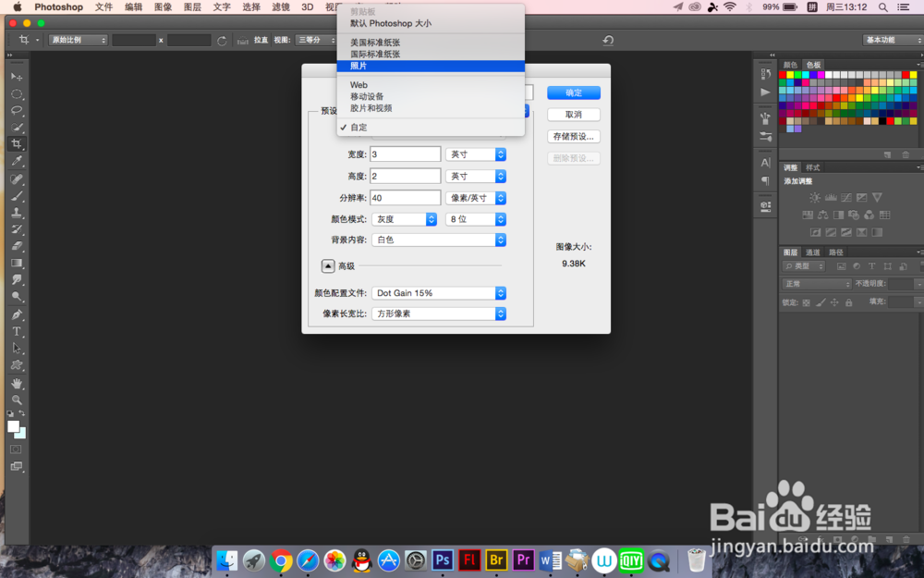This screenshot has width=924, height=578.
Task: Choose the 默认 Photoshop 大小 preset
Action: 431,24
